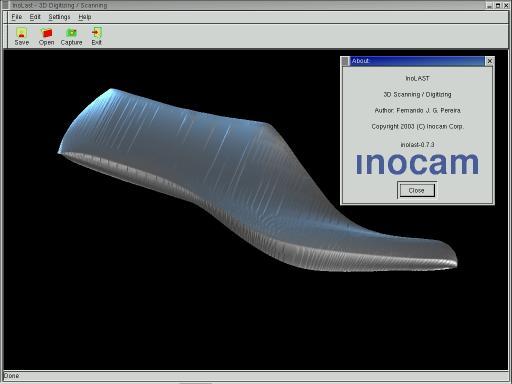Click the Save toolbar icon
This screenshot has height=384, width=512.
pyautogui.click(x=22, y=36)
